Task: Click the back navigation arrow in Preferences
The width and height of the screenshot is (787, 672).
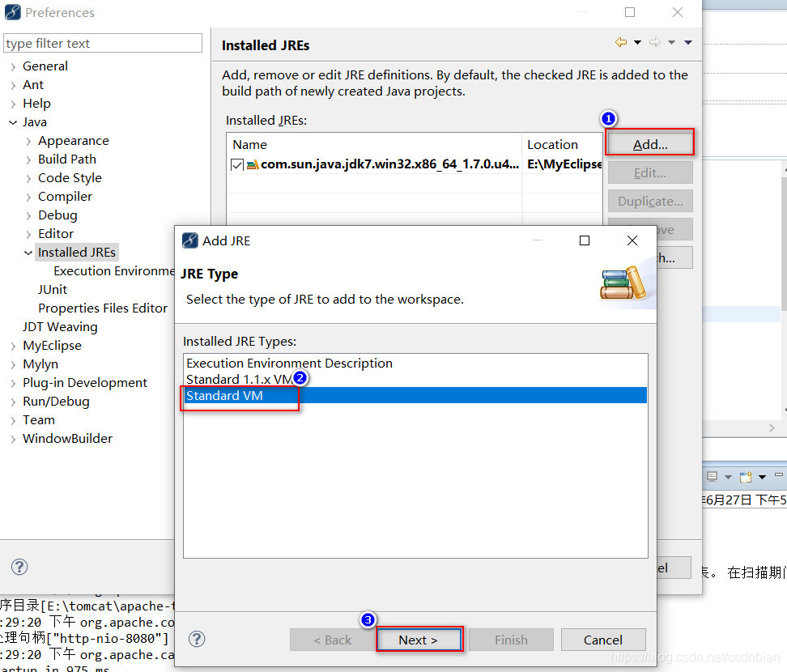Action: tap(621, 42)
